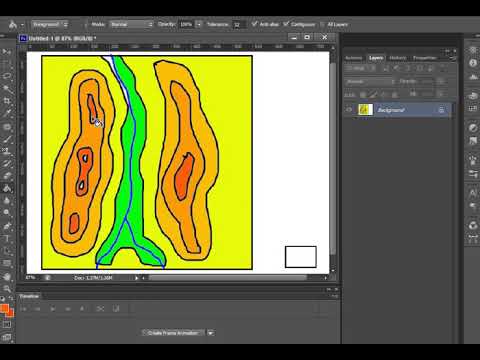
Task: Click the Tolerance input field
Action: click(x=239, y=24)
